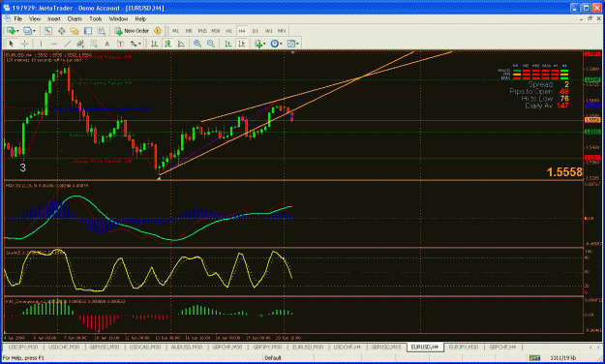
Task: Select the trendline drawing tool
Action: click(67, 44)
